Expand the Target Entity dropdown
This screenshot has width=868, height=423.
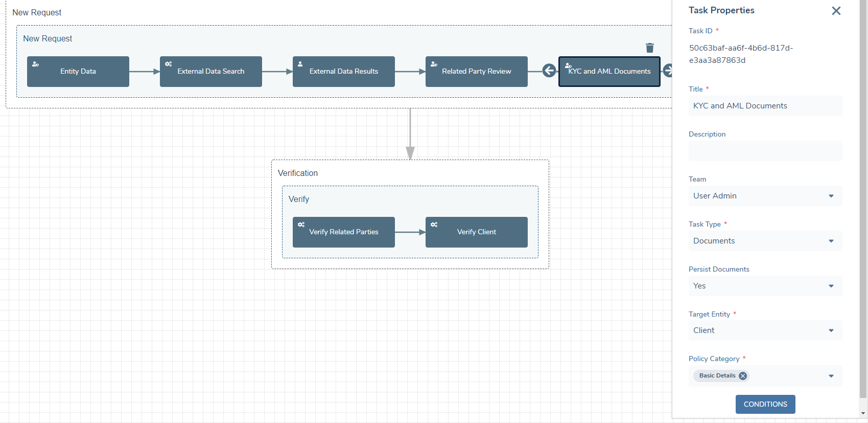coord(831,330)
